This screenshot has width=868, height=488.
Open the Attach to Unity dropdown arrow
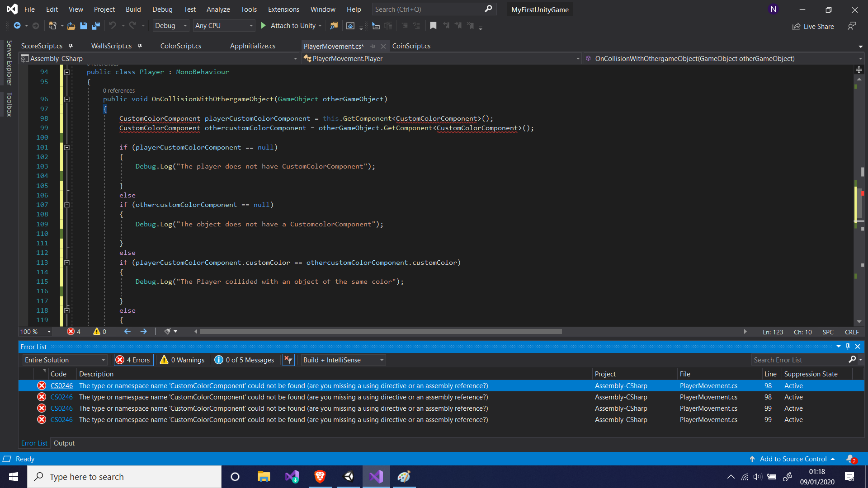(320, 26)
